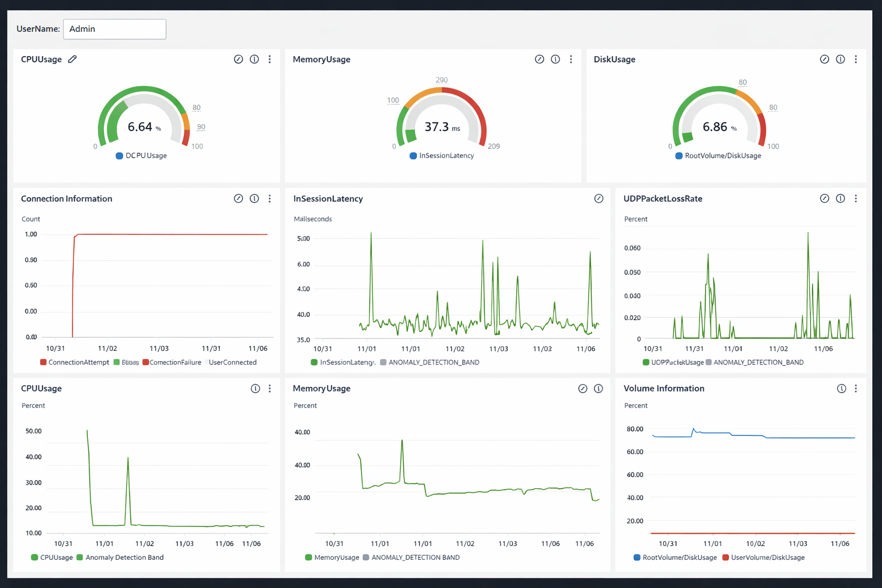Click circled slash icon on MemoryUsage line chart
The image size is (882, 588).
(583, 389)
